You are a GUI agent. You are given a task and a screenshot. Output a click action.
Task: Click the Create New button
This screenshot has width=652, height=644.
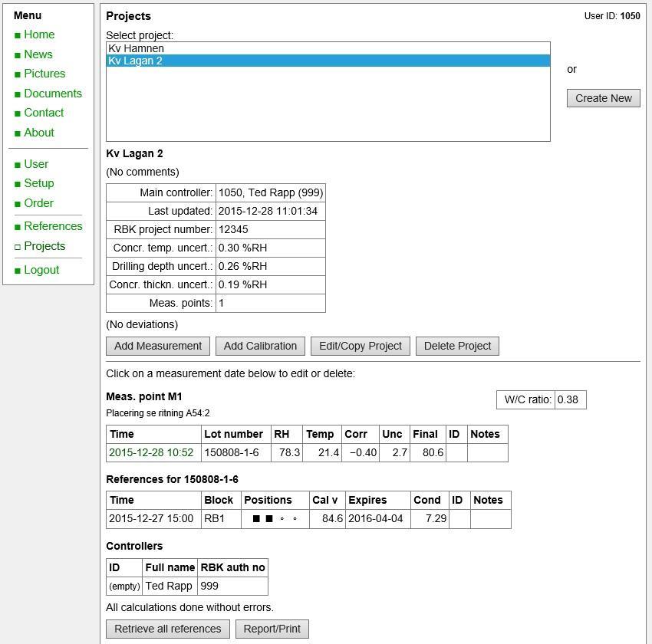604,98
